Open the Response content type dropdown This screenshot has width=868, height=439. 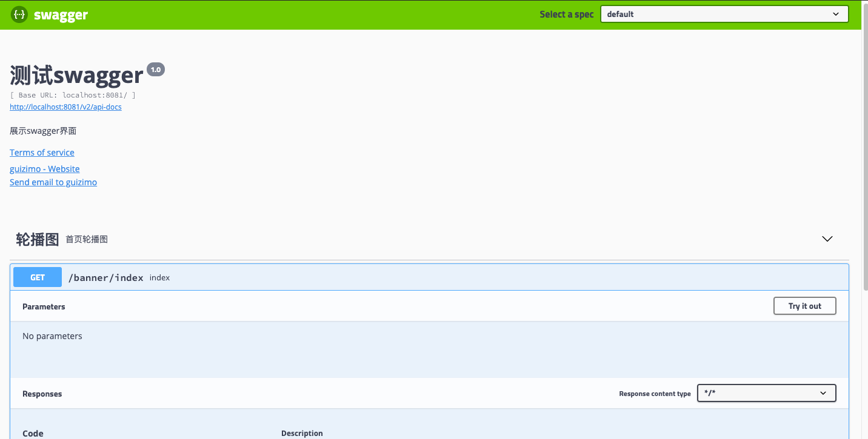(766, 393)
